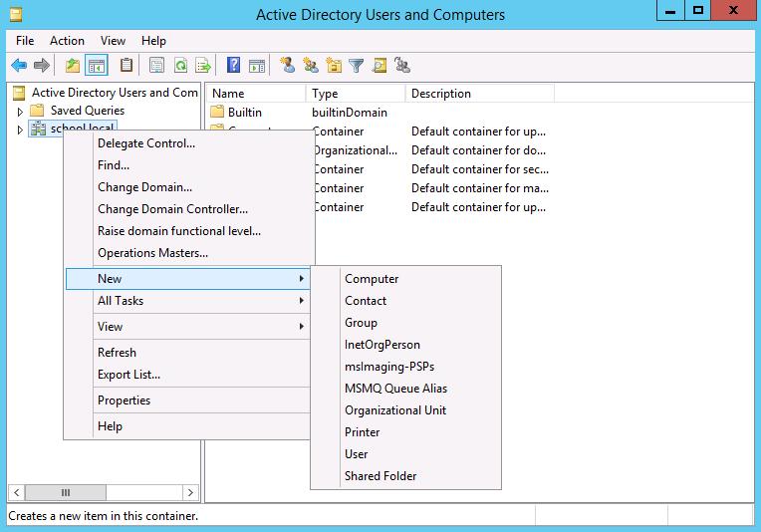Viewport: 761px width, 532px height.
Task: Click the builtinDomain type cell
Action: point(350,113)
